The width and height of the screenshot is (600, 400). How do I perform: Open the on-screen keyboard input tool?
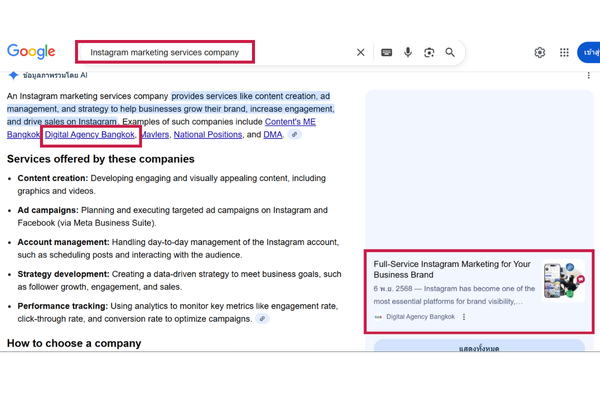(x=386, y=52)
